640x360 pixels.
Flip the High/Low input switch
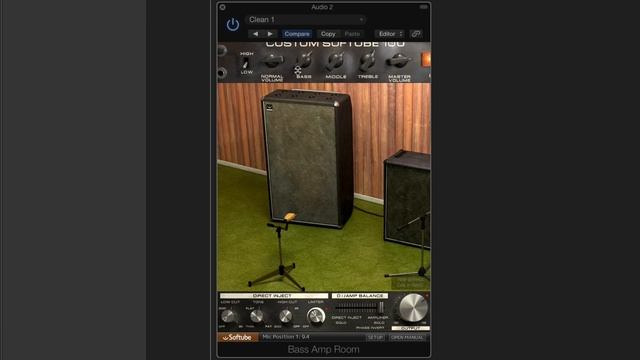[x=246, y=63]
